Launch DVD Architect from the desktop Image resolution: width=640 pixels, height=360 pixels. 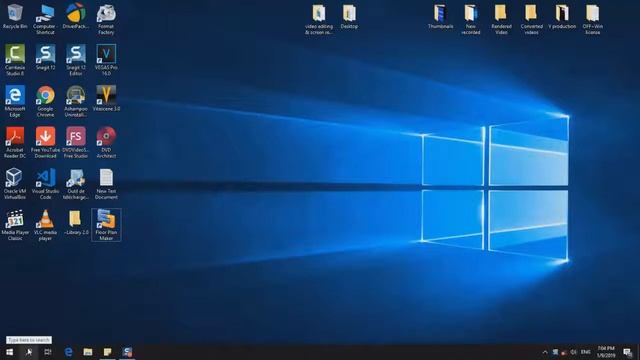(x=106, y=142)
